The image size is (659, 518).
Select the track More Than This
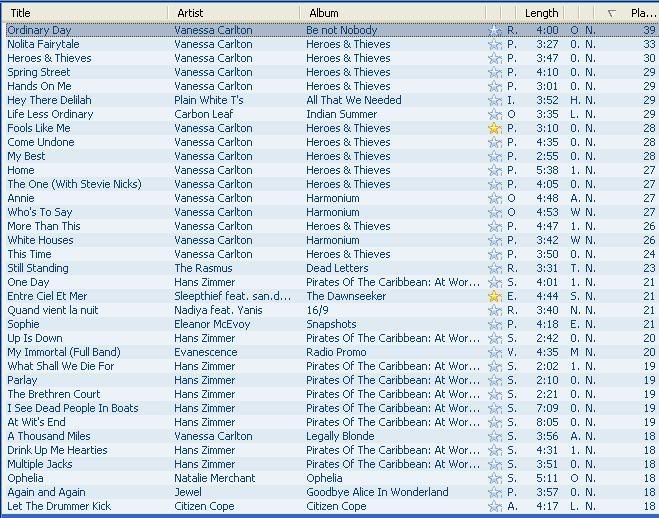(44, 226)
